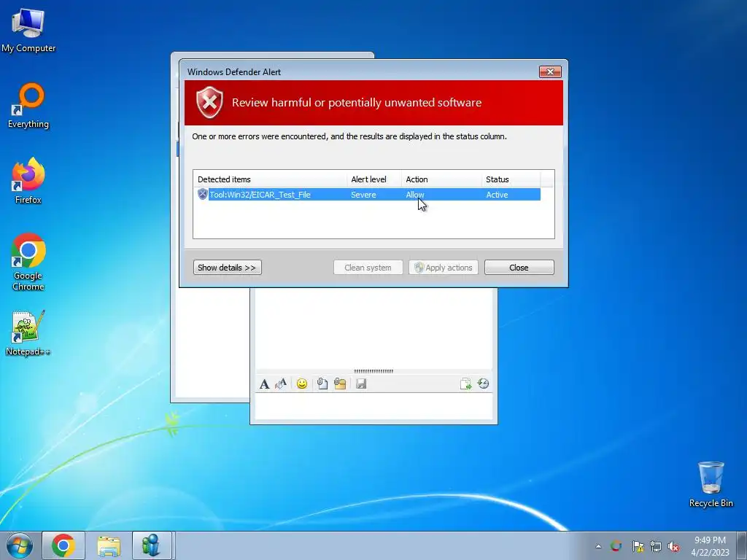Viewport: 747px width, 560px height.
Task: Click the message history clock icon
Action: coord(484,384)
